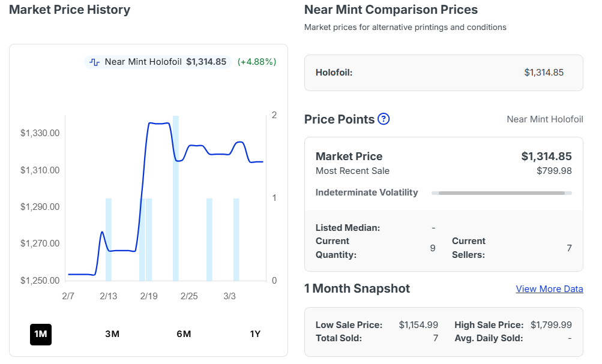Screen dimensions: 602x364
Task: Click the $799.98 Most Recent Sale value
Action: click(554, 171)
